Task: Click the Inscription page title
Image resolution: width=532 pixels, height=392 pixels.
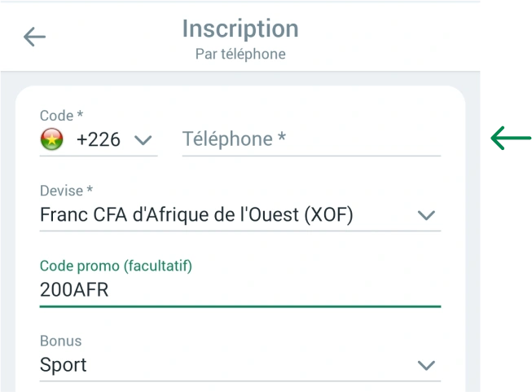Action: [x=240, y=29]
